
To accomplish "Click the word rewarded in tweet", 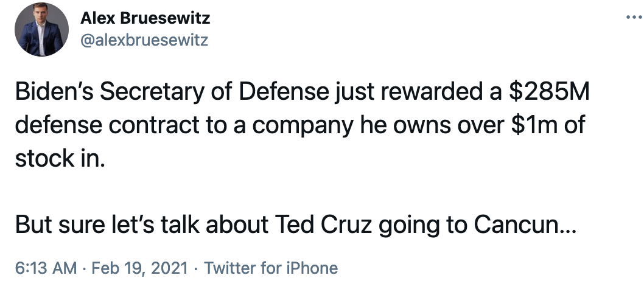I will point(439,92).
